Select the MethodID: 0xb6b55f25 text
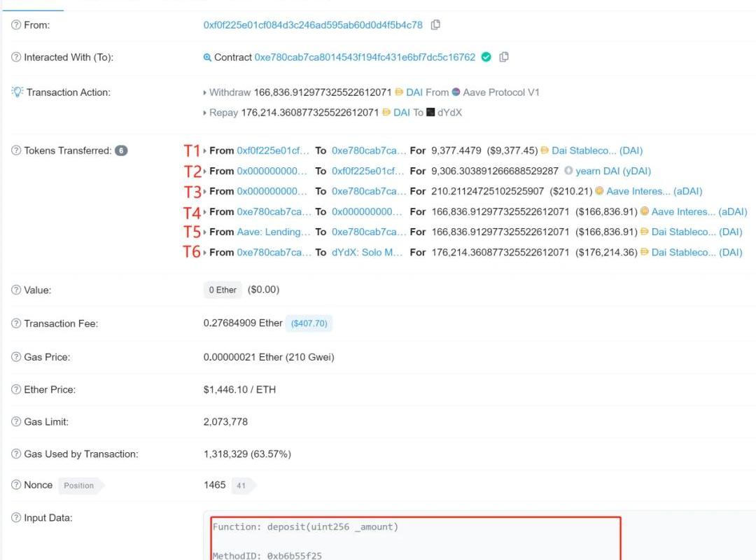Screen dimensions: 756x560 pos(267,556)
